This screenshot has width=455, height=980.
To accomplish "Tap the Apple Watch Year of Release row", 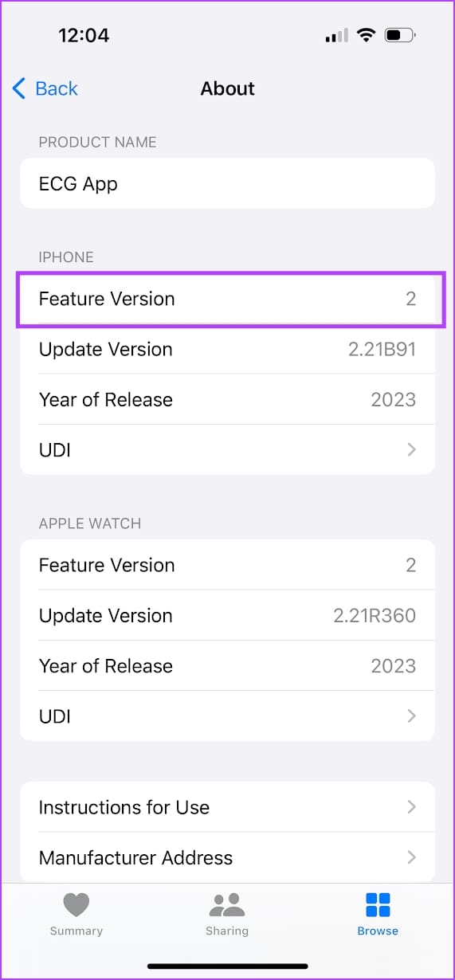I will click(227, 665).
